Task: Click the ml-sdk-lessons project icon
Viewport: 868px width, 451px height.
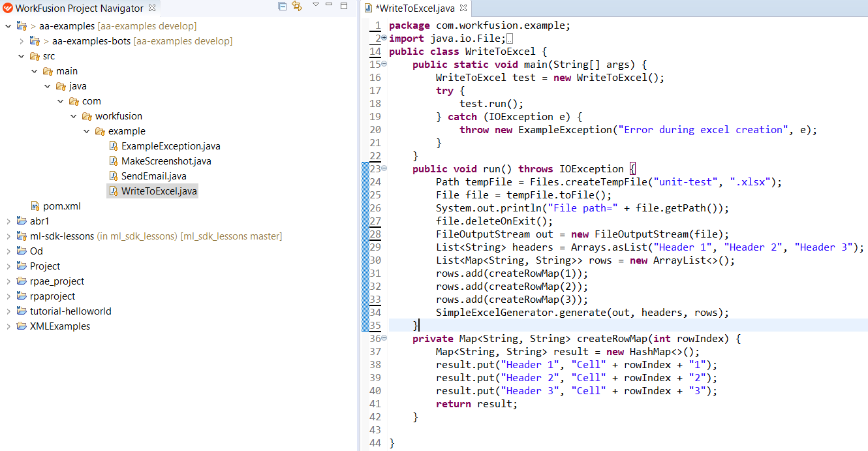Action: pyautogui.click(x=22, y=236)
